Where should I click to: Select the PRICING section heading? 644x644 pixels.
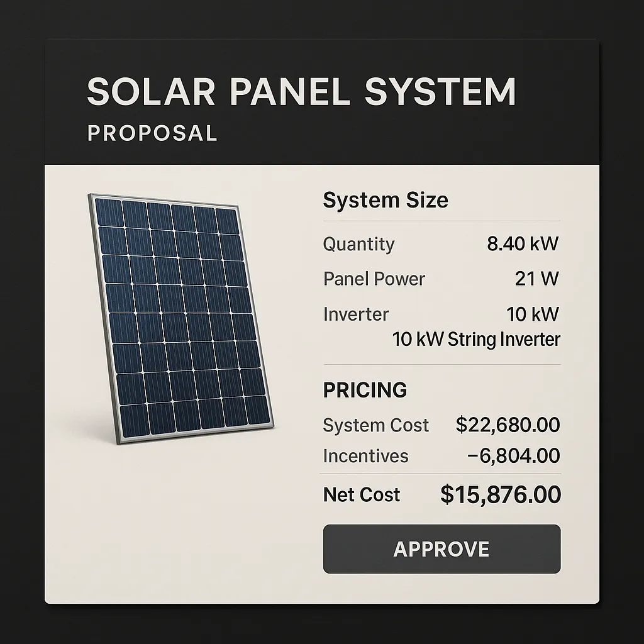click(365, 390)
